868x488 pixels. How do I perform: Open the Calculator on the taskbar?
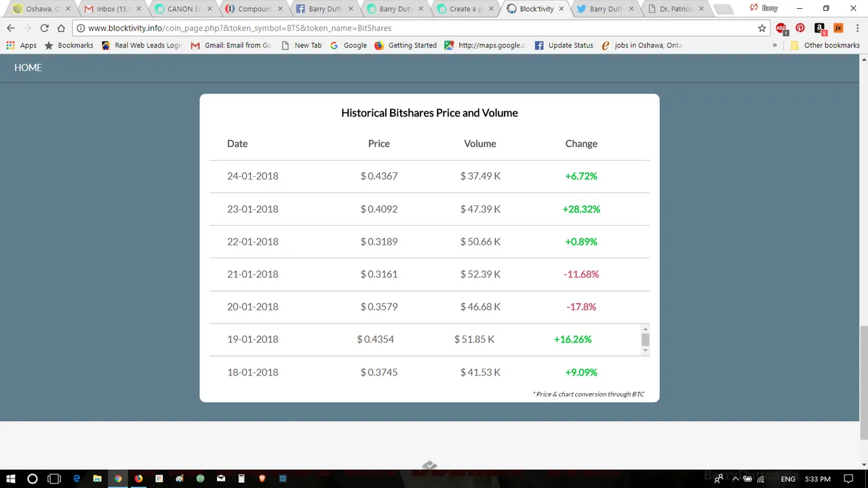[241, 479]
